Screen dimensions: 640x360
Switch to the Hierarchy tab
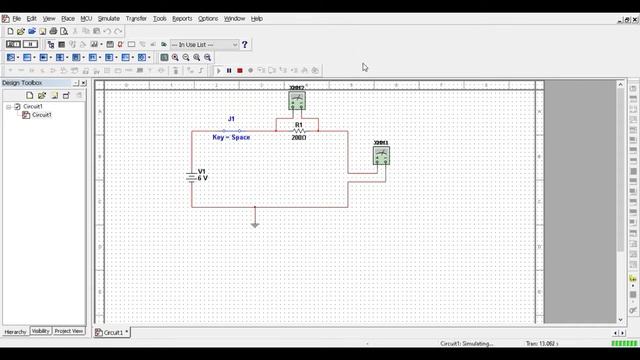tap(15, 332)
